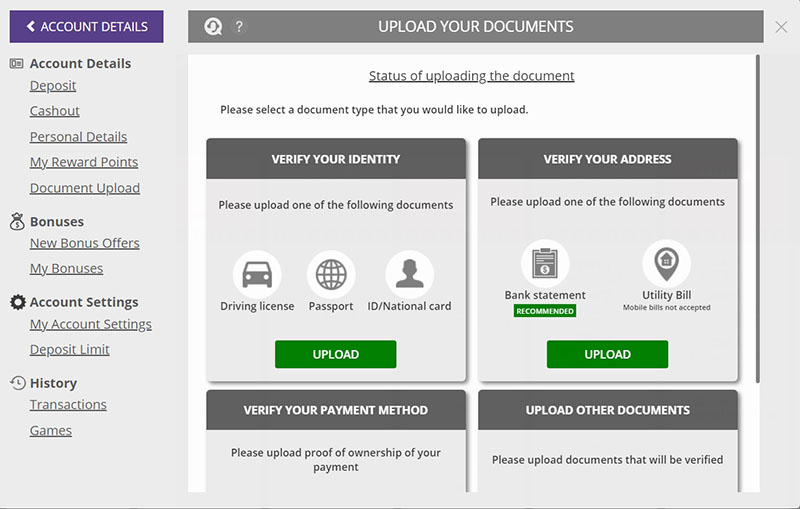Upload an identity verification document
Viewport: 800px width, 509px height.
336,354
